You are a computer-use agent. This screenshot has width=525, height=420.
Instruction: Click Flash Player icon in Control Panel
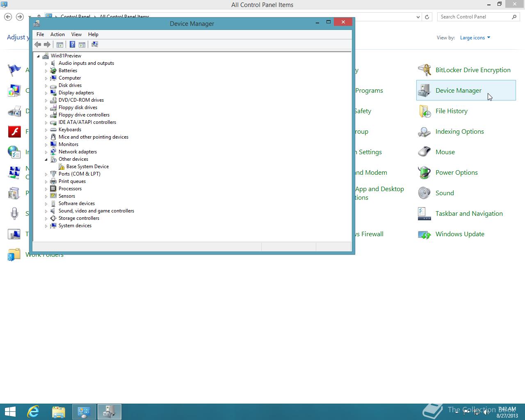(x=14, y=132)
